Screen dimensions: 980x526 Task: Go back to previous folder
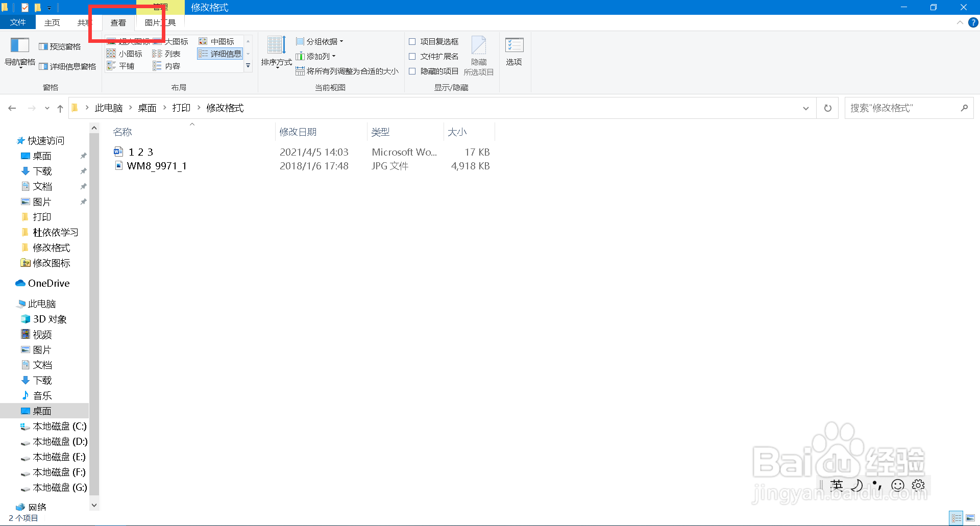(x=12, y=108)
